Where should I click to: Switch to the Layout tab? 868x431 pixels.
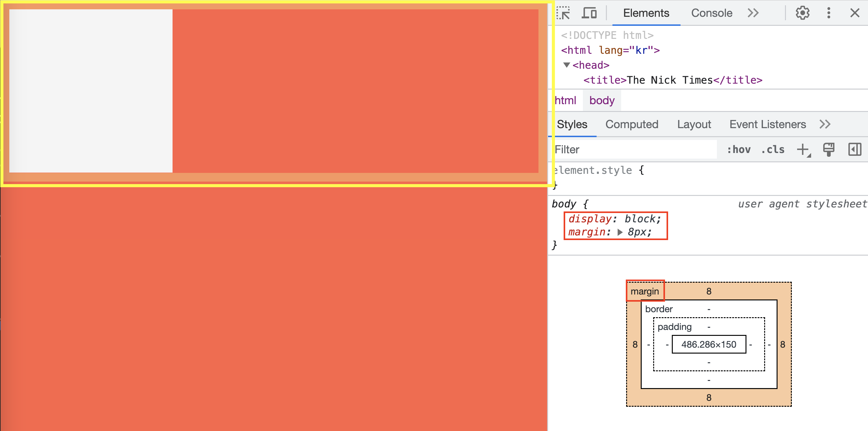(694, 124)
